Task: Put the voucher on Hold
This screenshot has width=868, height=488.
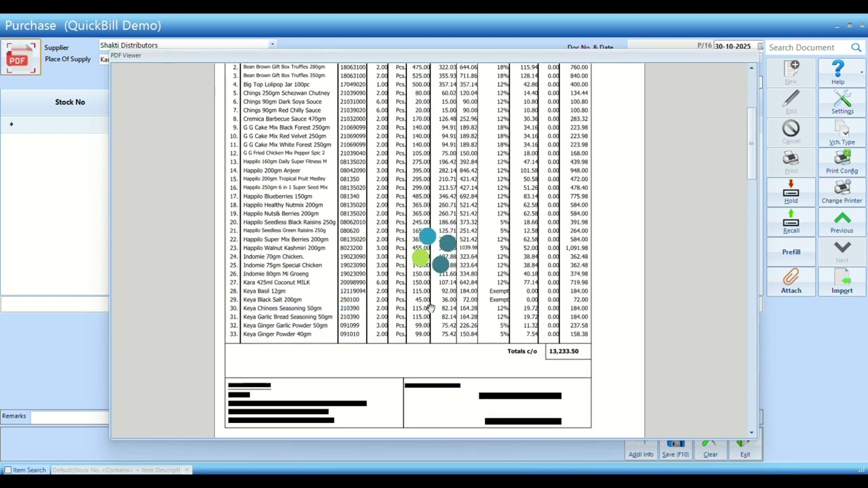Action: 791,192
